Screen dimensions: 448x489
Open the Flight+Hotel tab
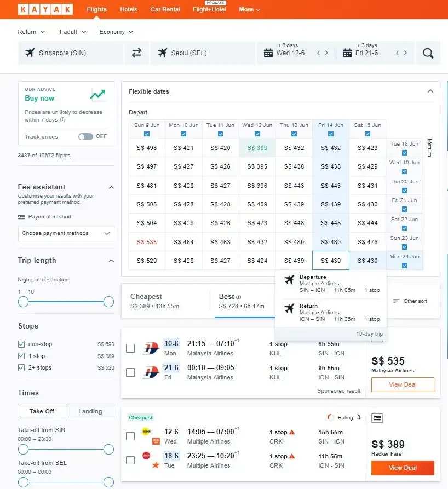click(209, 9)
